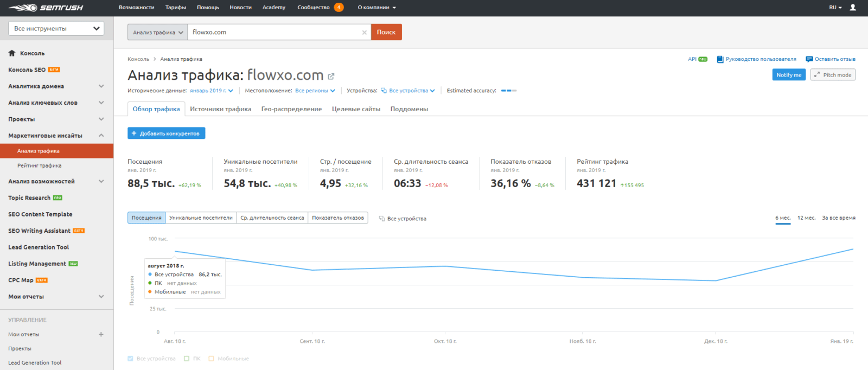This screenshot has height=370, width=868.
Task: Toggle the Все устройства chart checkbox
Action: (130, 359)
